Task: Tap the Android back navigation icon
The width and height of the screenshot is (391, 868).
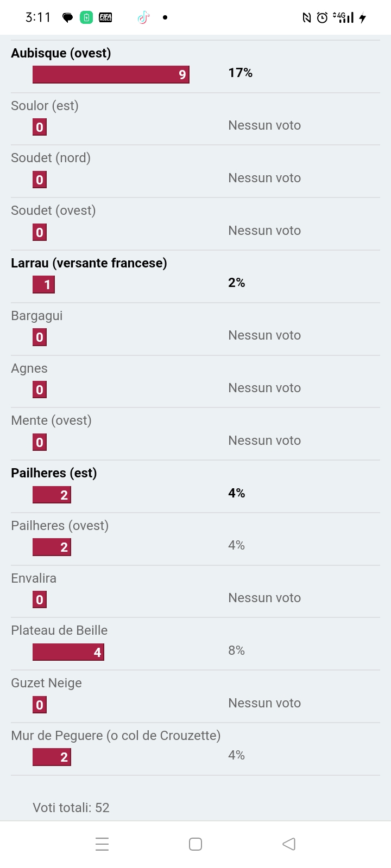Action: click(289, 844)
